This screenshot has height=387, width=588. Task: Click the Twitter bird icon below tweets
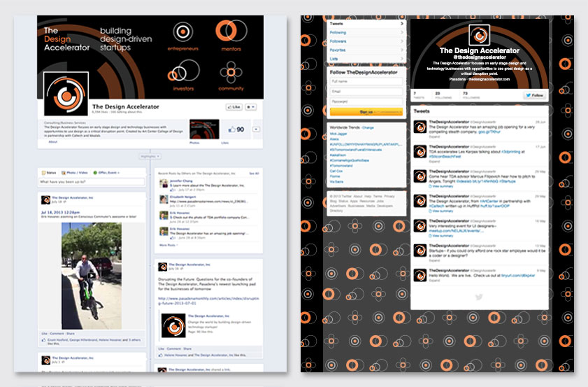click(479, 297)
